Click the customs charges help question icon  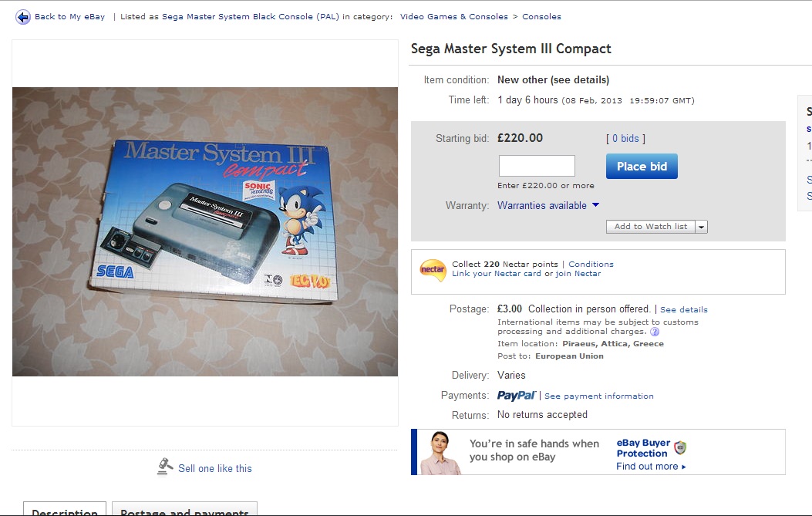coord(655,332)
